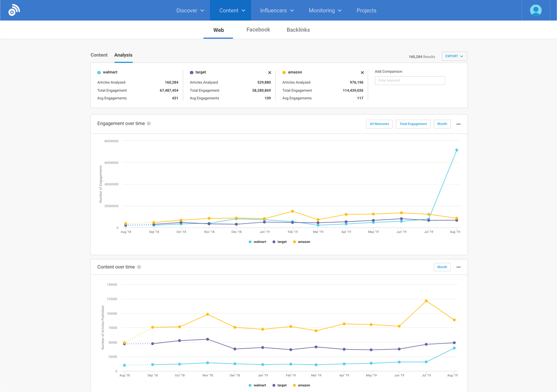Toggle the target series in the Content legend
The width and height of the screenshot is (557, 392).
(280, 385)
